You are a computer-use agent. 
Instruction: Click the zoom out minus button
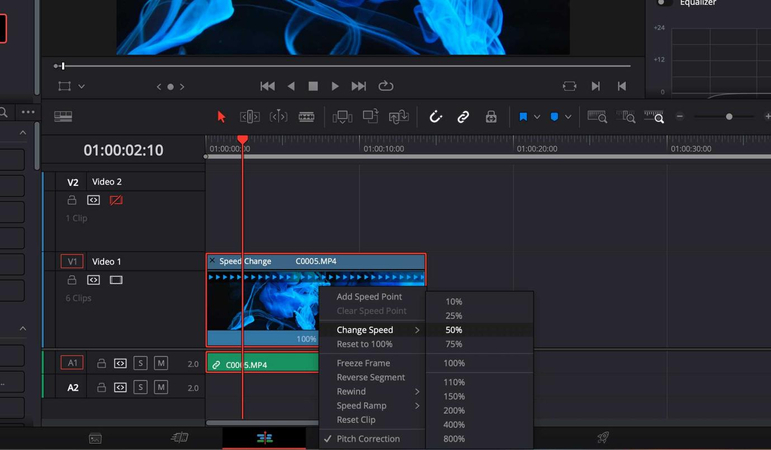[680, 117]
